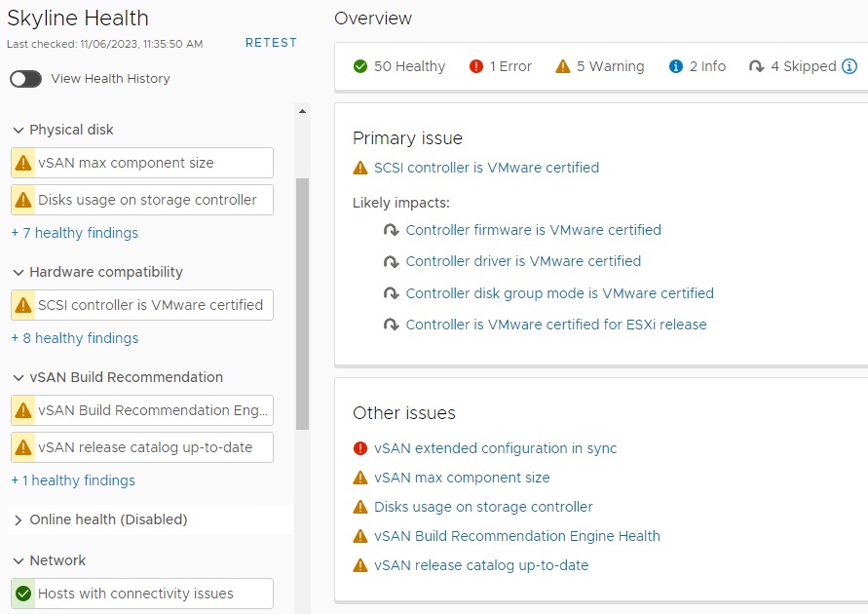Click warning icon on vSAN max component size card
Viewport: 868px width, 614px height.
coord(23,163)
